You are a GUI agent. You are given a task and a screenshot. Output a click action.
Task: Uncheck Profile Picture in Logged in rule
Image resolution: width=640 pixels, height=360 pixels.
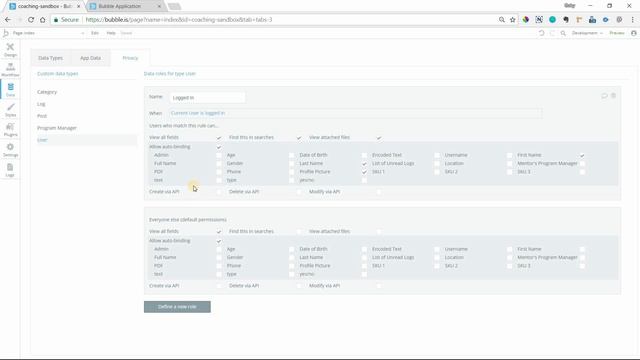364,172
